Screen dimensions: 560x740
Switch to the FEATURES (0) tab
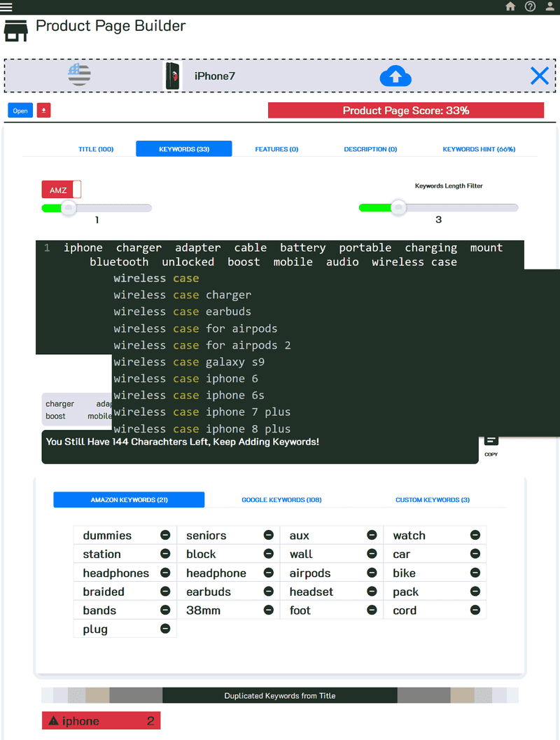click(277, 148)
